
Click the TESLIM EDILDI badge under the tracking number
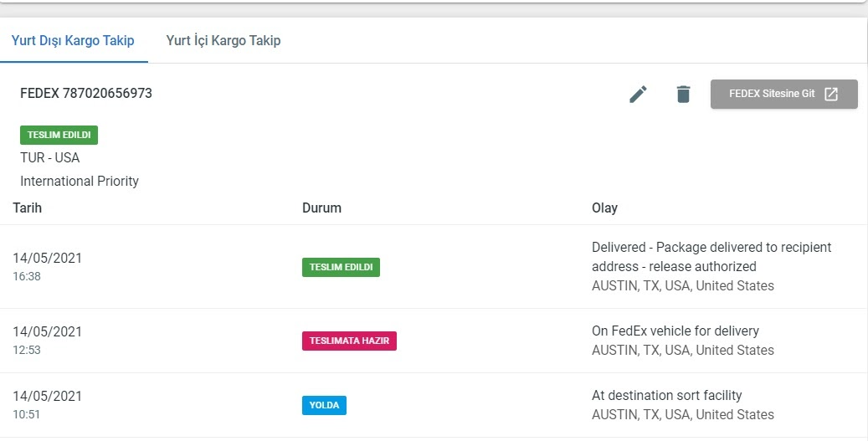click(59, 135)
